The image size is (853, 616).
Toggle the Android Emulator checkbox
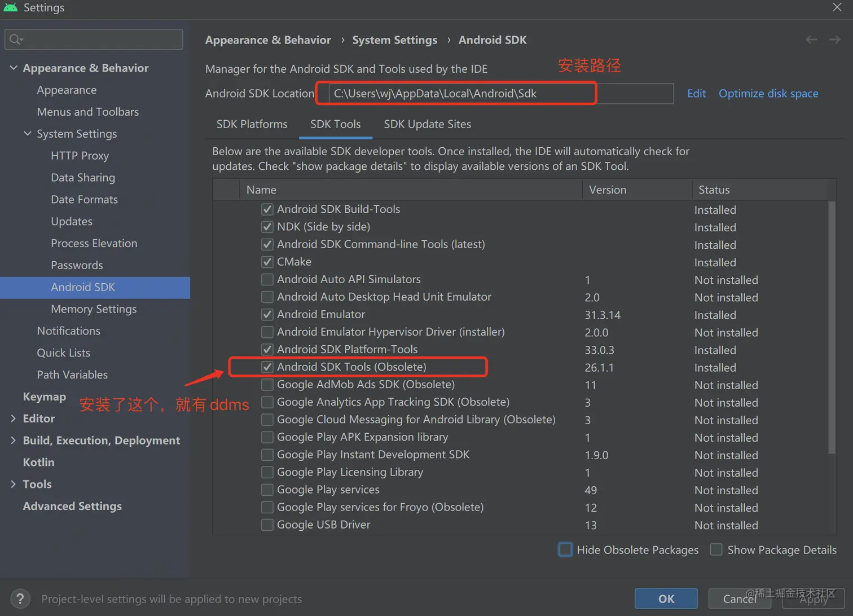coord(267,314)
